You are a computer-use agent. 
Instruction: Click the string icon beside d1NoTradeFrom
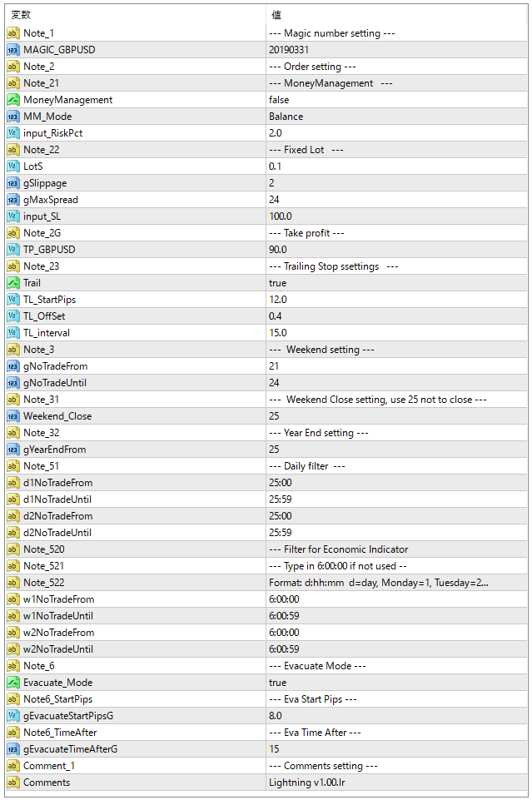point(13,483)
